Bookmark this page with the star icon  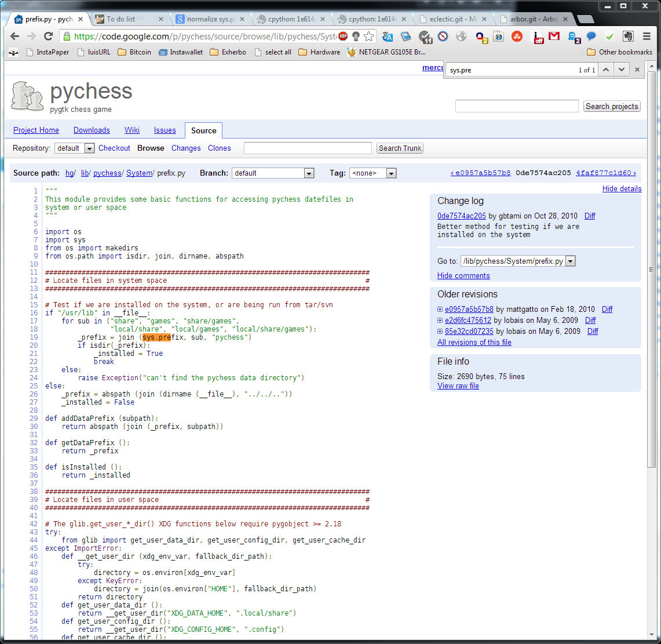point(368,37)
